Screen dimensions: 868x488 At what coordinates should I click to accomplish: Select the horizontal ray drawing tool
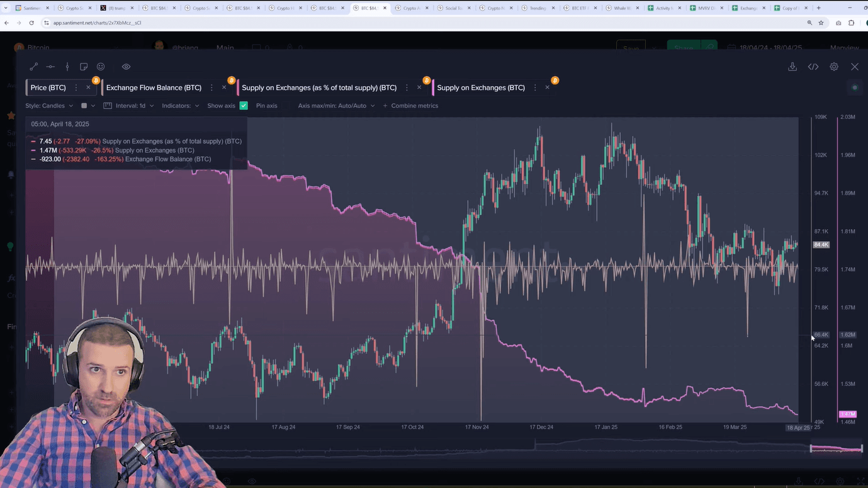click(50, 67)
